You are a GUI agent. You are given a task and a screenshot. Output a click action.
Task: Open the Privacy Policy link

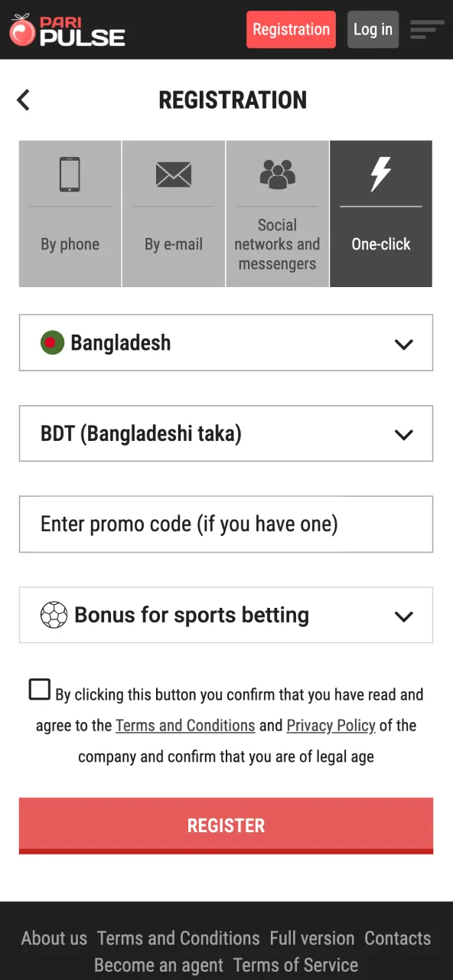pyautogui.click(x=331, y=725)
